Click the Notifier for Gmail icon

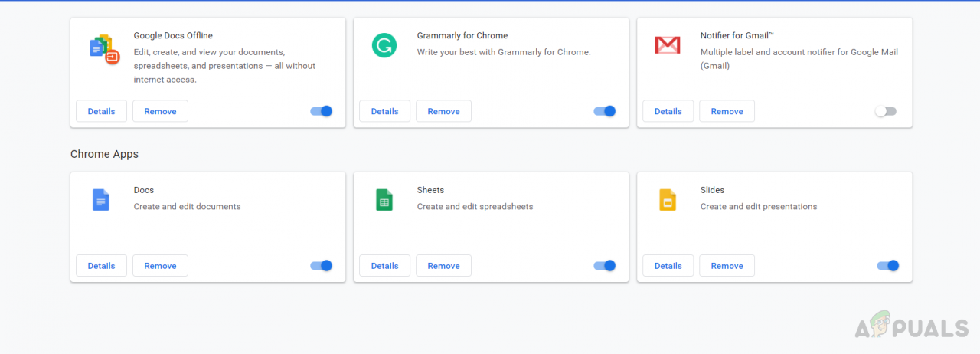[667, 45]
